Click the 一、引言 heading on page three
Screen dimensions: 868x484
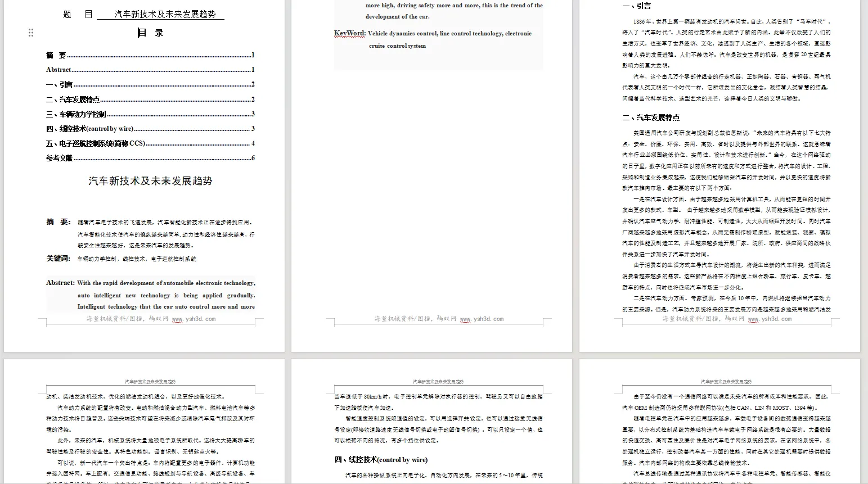click(637, 6)
